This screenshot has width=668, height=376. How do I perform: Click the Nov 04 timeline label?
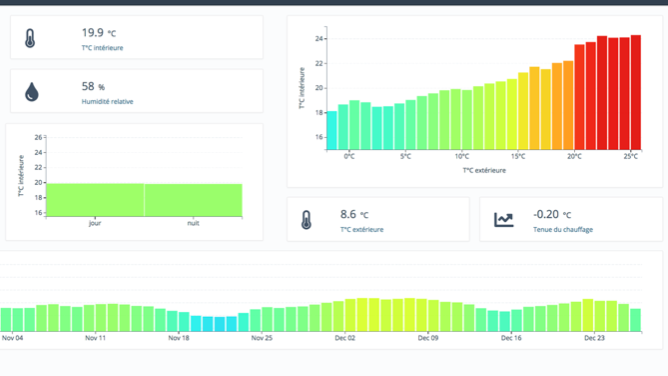tap(12, 338)
